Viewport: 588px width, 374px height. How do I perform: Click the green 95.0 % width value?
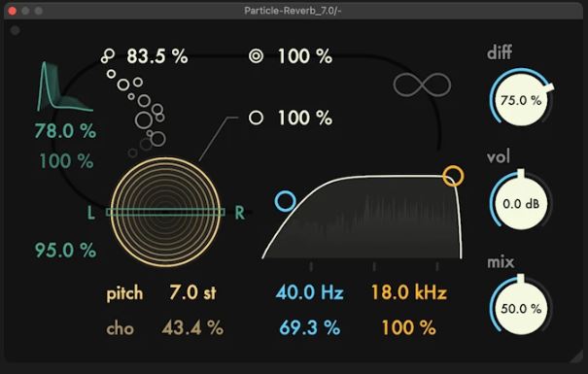pos(66,250)
